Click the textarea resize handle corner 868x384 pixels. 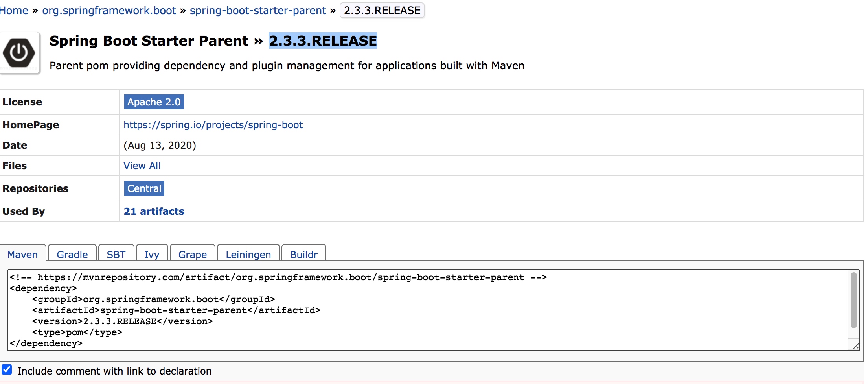coord(855,347)
